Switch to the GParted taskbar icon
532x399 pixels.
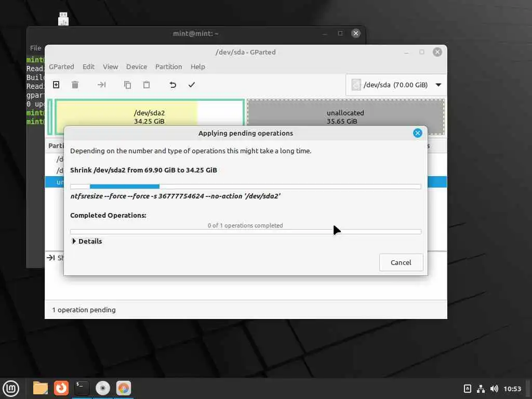(x=124, y=388)
